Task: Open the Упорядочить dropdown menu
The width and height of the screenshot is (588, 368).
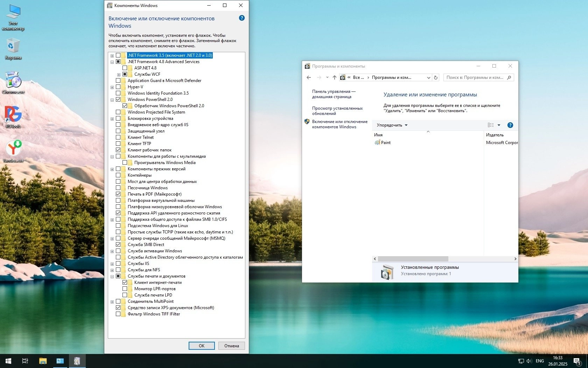Action: pos(392,125)
